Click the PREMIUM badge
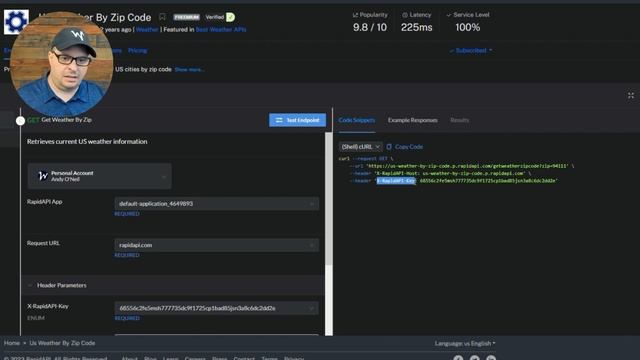 click(x=187, y=17)
